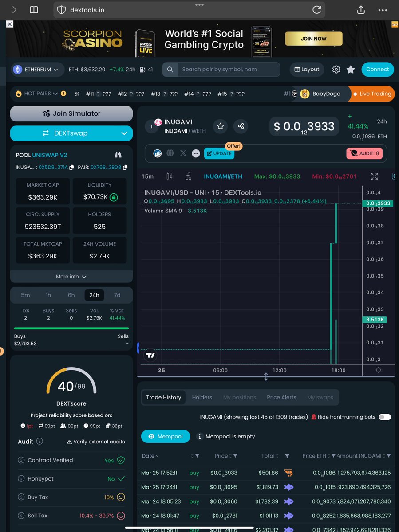399x532 pixels.
Task: Copy the INUGAMI token contract address
Action: tap(71, 167)
